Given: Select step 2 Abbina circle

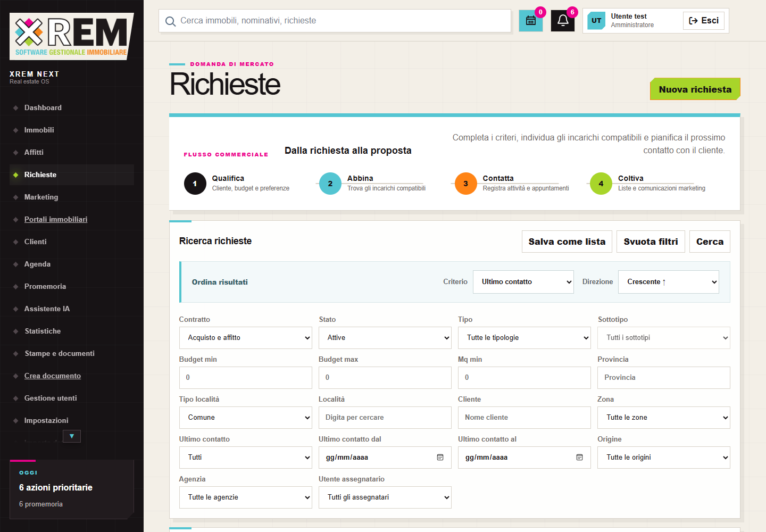Looking at the screenshot, I should point(330,184).
